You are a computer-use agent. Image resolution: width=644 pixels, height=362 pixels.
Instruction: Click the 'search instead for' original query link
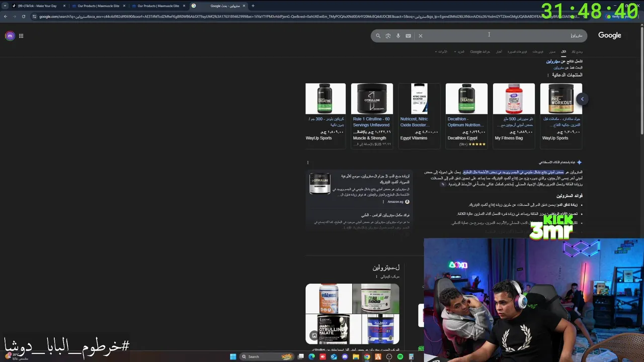[558, 67]
